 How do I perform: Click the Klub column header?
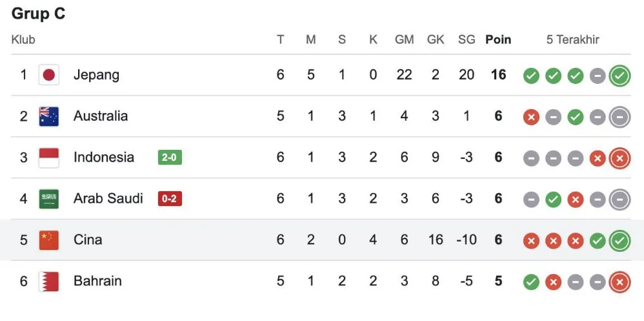click(23, 40)
